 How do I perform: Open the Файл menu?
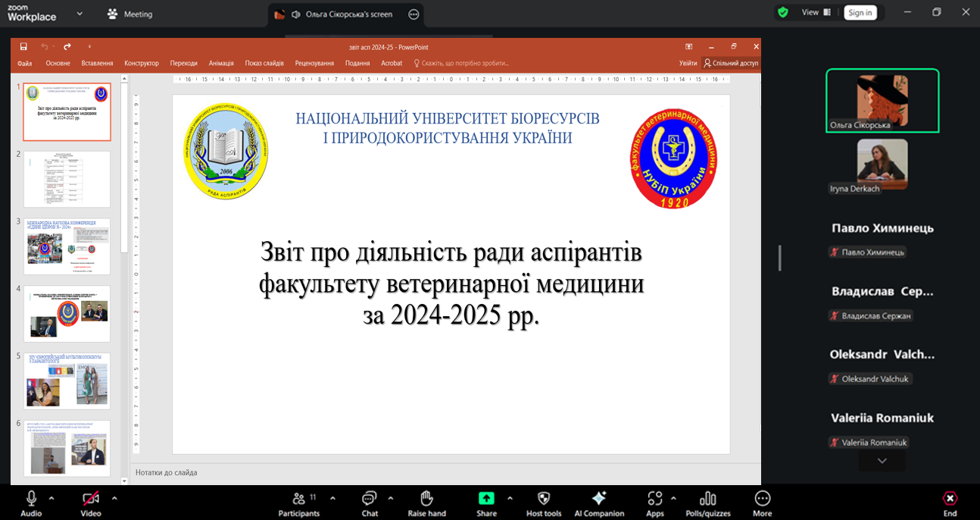[x=24, y=64]
